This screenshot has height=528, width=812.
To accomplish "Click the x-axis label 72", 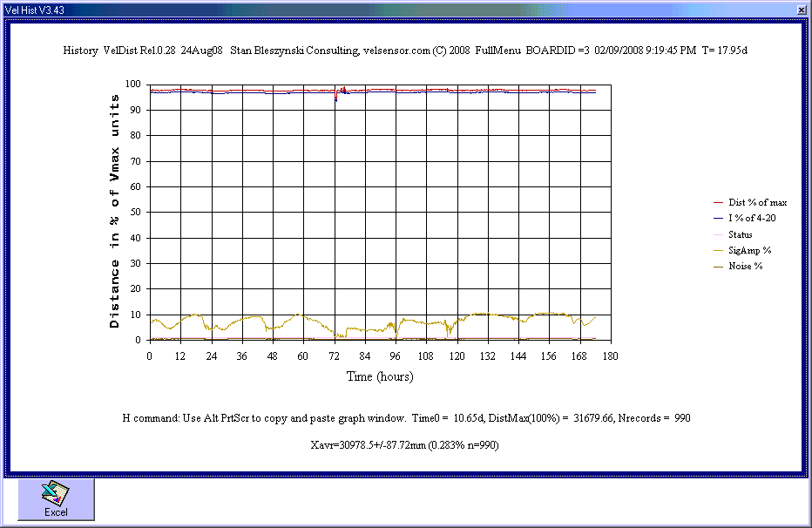I will click(334, 356).
